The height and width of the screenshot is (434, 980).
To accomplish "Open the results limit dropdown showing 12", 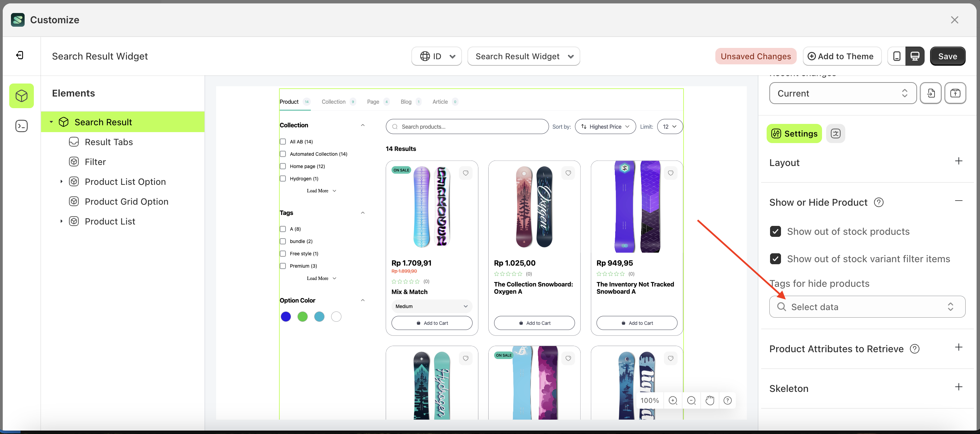I will [x=670, y=126].
